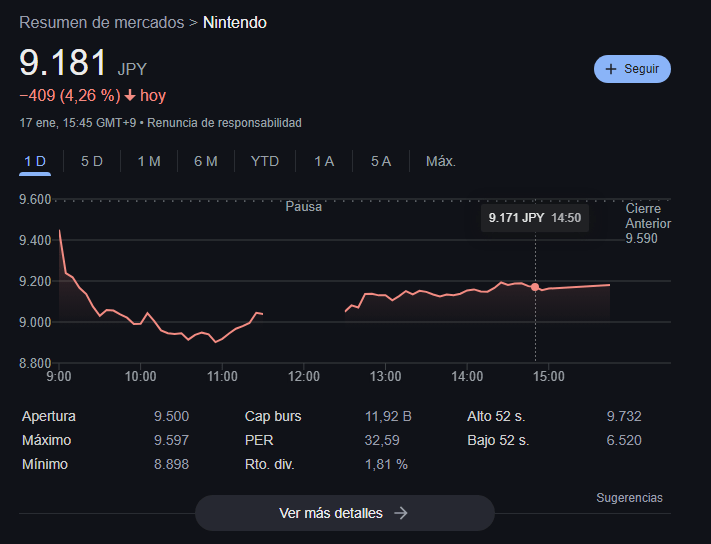Image resolution: width=711 pixels, height=544 pixels.
Task: Show the 1 A yearly range
Action: [324, 161]
